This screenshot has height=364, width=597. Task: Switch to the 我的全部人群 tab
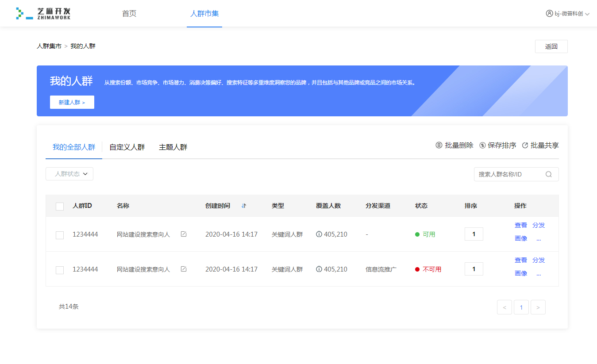point(74,147)
